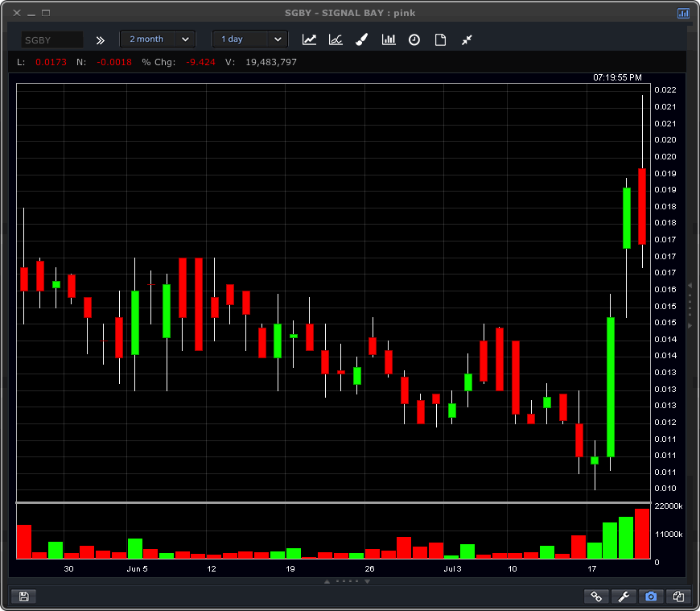The width and height of the screenshot is (700, 611).
Task: Open the wrench settings button
Action: coord(624,597)
